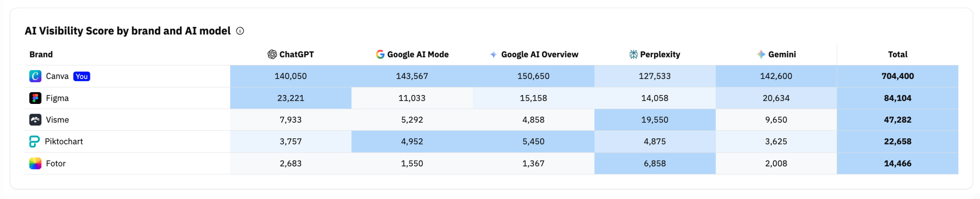Viewport: 980px width, 199px height.
Task: Click the Gemini star icon
Action: (761, 54)
